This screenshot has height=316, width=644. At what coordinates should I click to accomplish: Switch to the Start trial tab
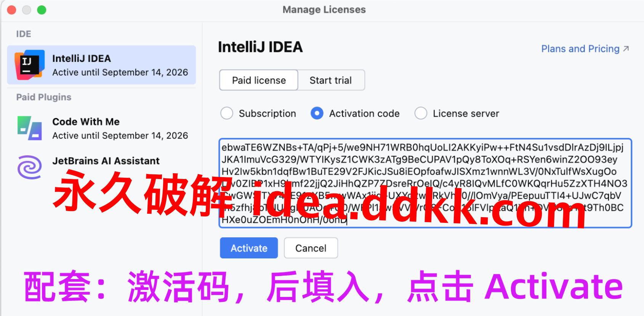[331, 80]
